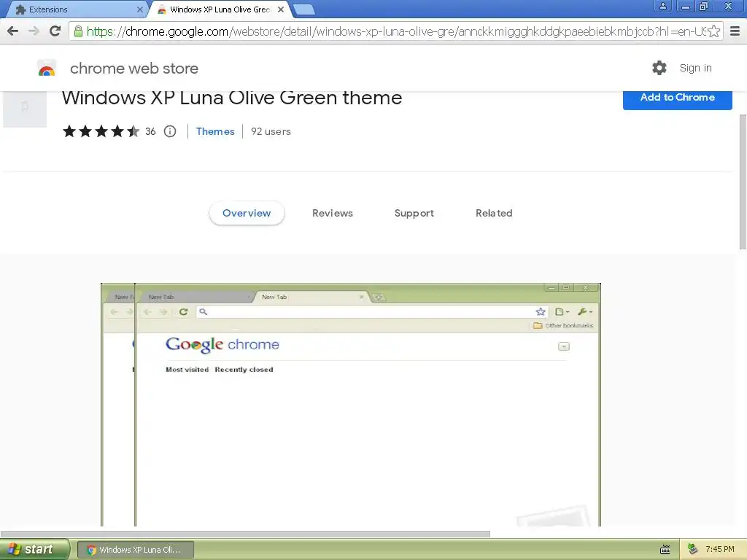View the Related tab
This screenshot has width=747, height=560.
[494, 214]
